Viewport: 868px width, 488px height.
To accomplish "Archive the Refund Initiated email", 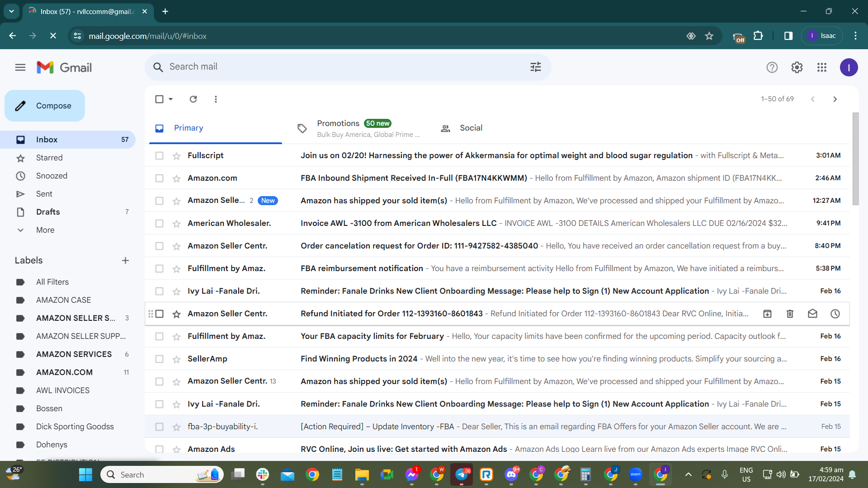I will click(x=767, y=314).
